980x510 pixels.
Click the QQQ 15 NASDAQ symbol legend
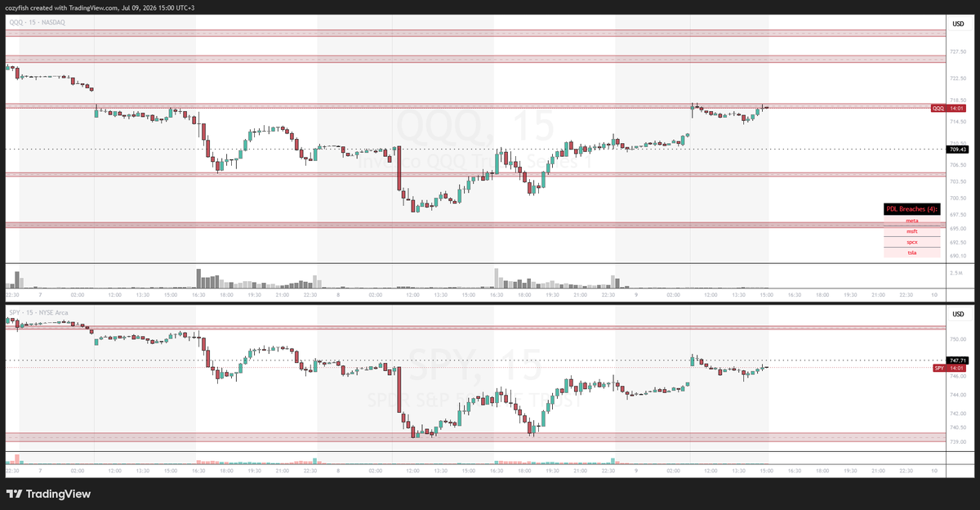(x=38, y=22)
